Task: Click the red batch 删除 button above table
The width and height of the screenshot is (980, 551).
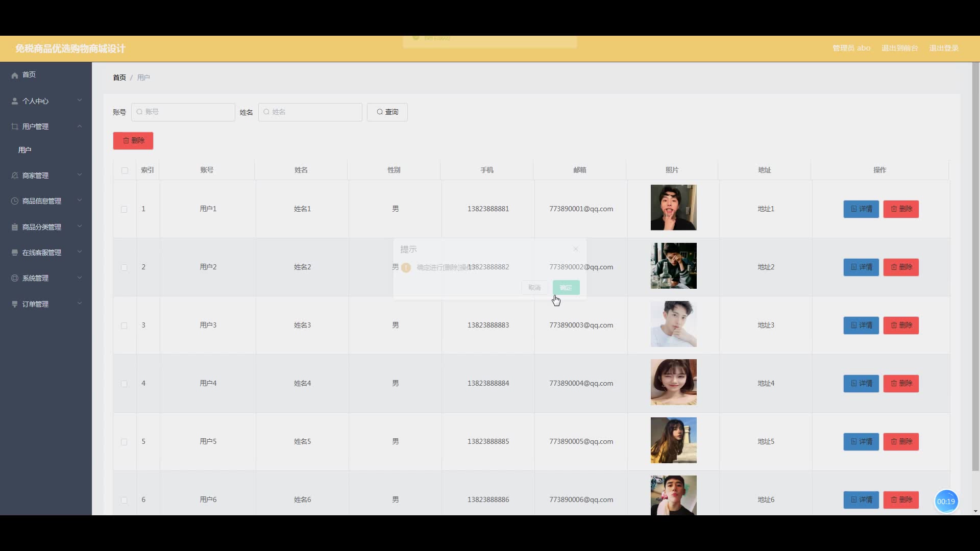Action: [133, 141]
